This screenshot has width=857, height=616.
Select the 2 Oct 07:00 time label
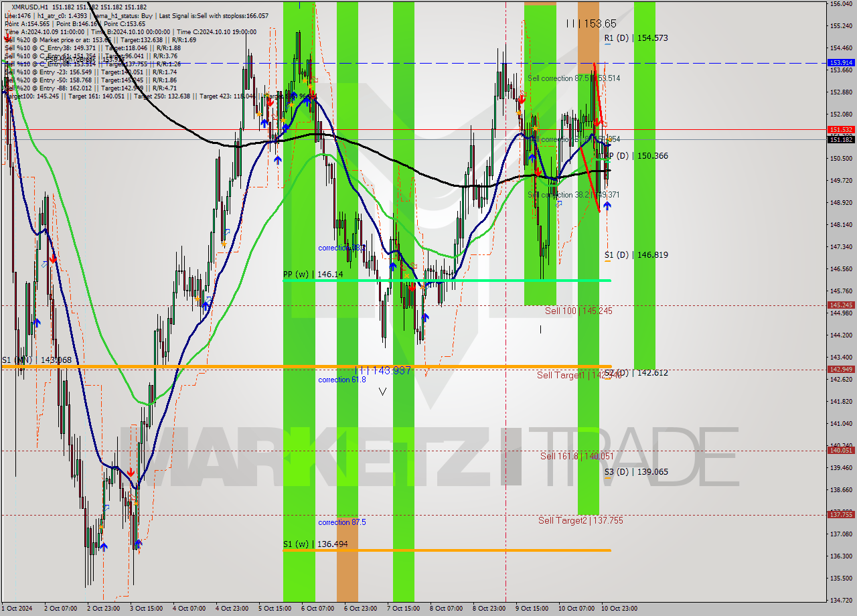pos(60,609)
